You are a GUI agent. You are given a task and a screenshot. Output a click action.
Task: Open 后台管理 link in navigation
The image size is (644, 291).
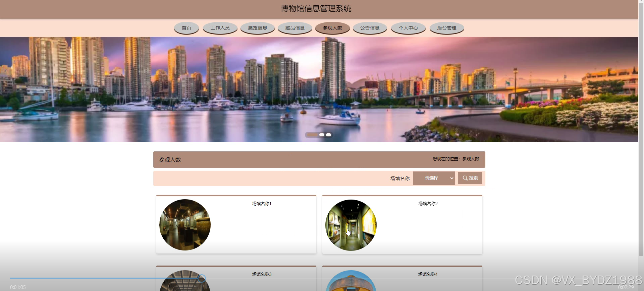(x=447, y=28)
